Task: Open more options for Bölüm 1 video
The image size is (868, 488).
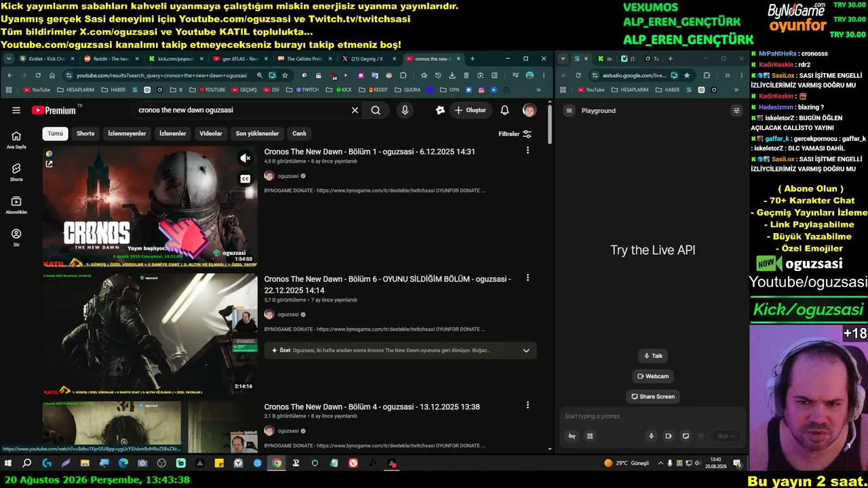Action: 528,150
